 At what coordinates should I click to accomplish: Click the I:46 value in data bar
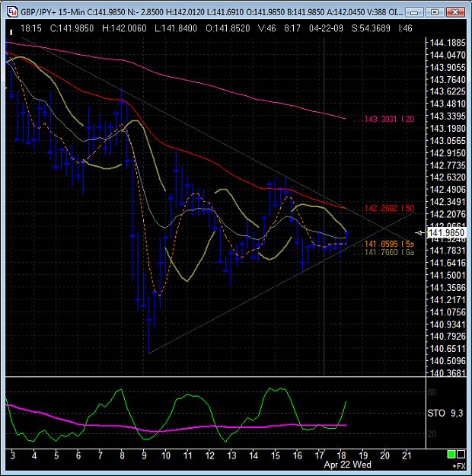coord(405,28)
